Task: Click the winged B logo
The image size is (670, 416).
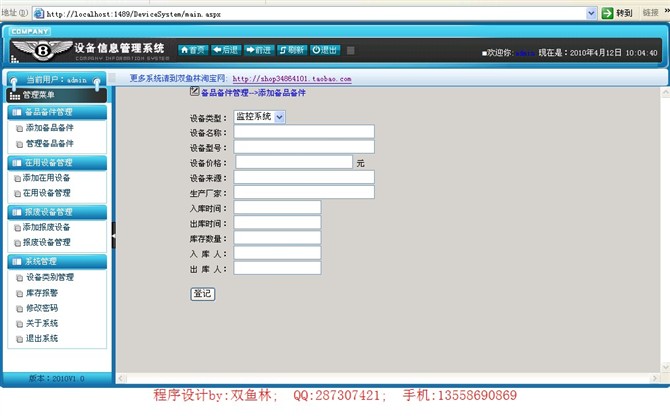Action: (x=42, y=51)
